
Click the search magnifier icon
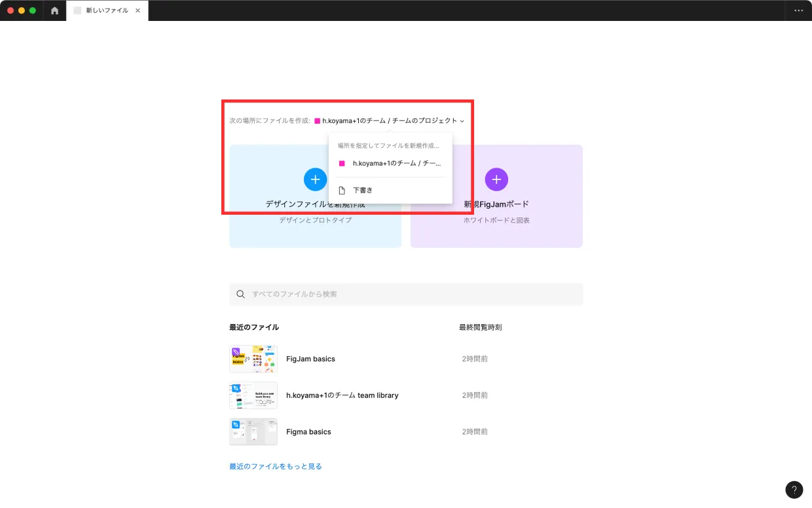[x=241, y=294]
